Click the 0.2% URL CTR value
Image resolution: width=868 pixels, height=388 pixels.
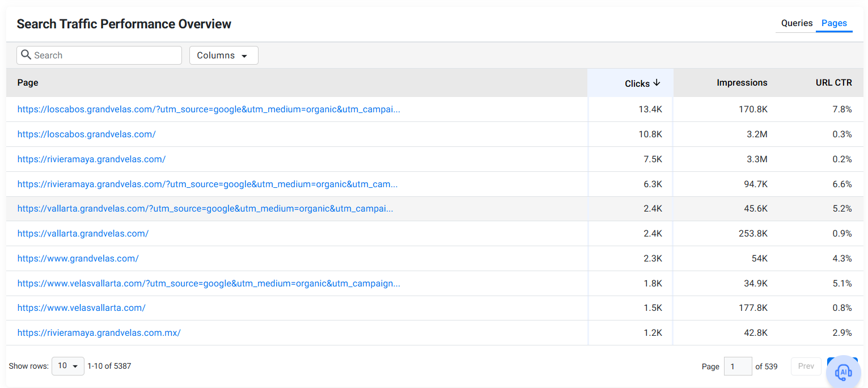point(842,159)
